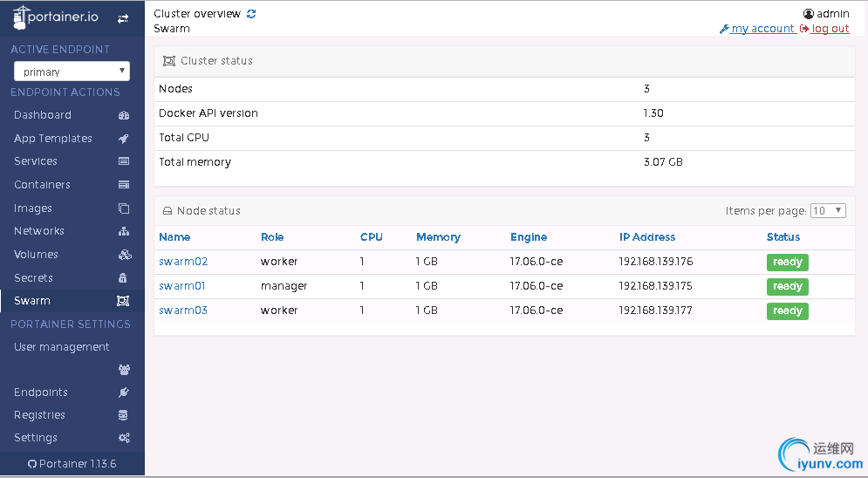
Task: Navigate to Containers
Action: coord(42,185)
